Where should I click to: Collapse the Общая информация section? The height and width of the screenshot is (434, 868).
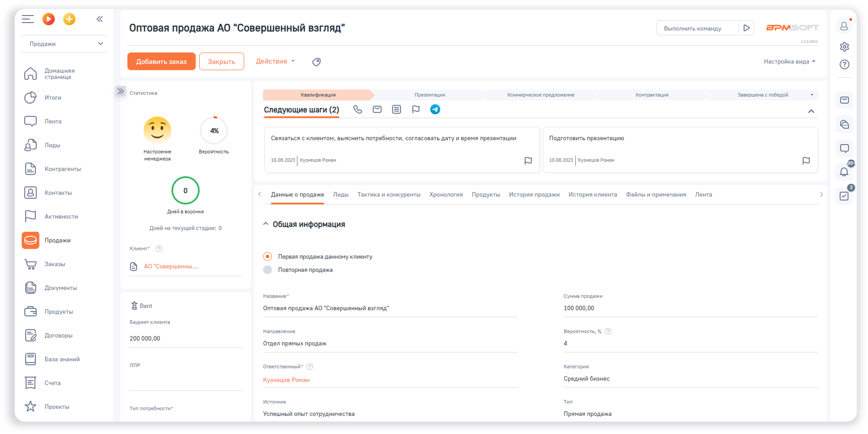coord(265,224)
